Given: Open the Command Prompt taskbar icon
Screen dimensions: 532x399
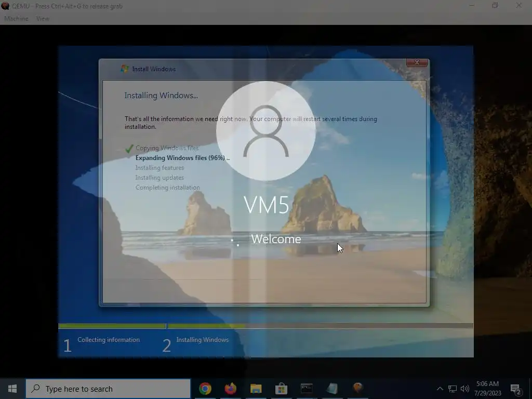Looking at the screenshot, I should click(307, 389).
